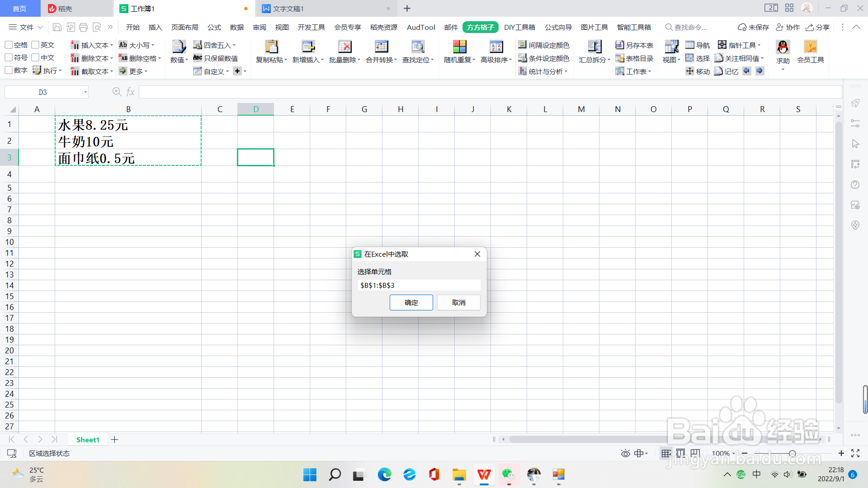
Task: Open the 四舍五入 dropdown menu
Action: [x=234, y=45]
